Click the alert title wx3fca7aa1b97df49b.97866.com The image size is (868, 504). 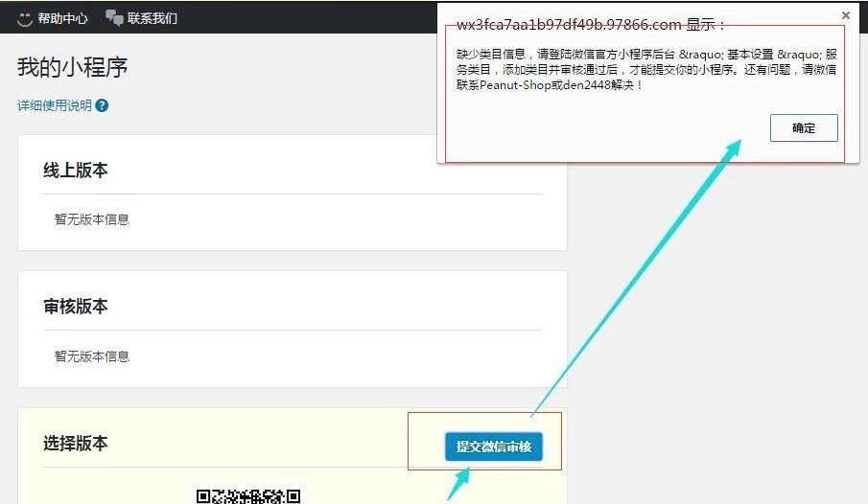(x=570, y=25)
